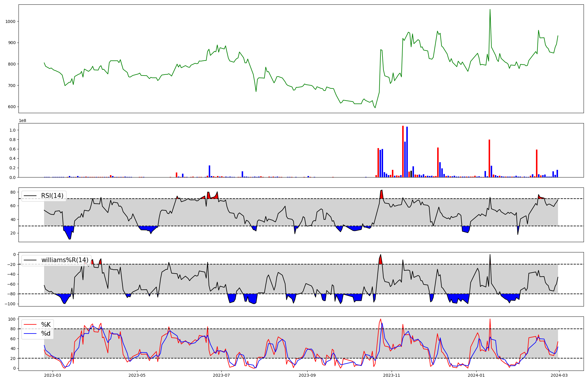The height and width of the screenshot is (382, 588).
Task: Click the red %K legend line sample
Action: (x=30, y=325)
